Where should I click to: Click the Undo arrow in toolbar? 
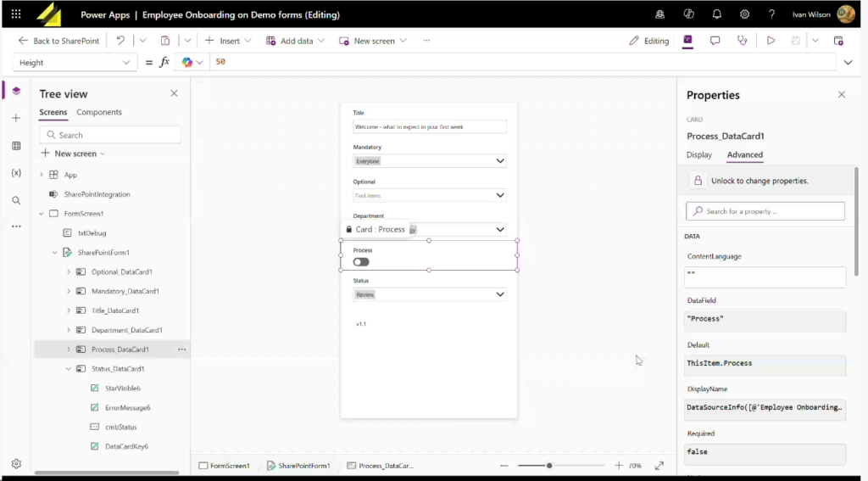120,41
